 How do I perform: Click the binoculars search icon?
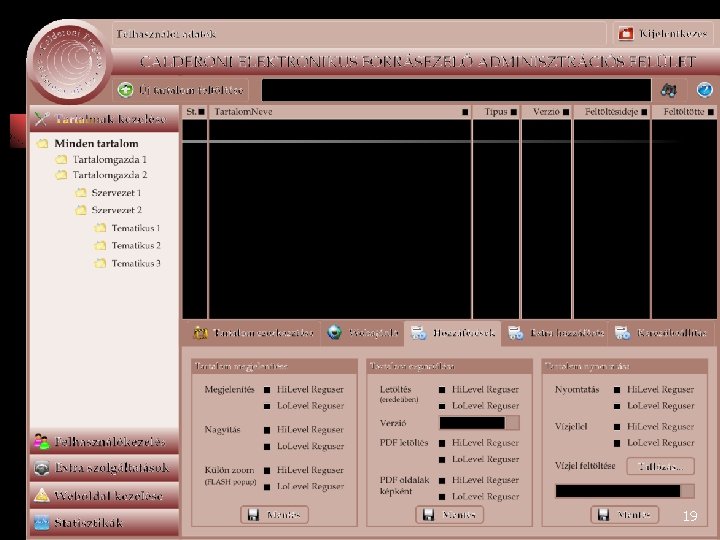pyautogui.click(x=668, y=90)
